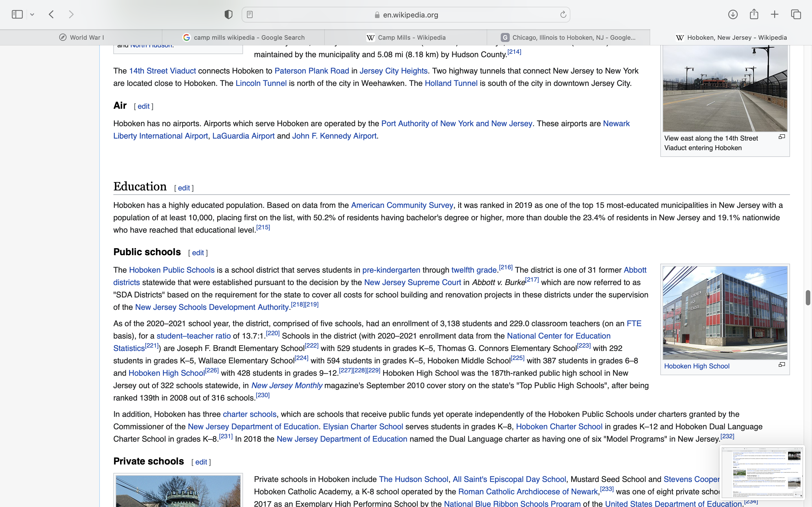Open the privacy report shield icon
Screen dimensions: 812x507
click(228, 14)
